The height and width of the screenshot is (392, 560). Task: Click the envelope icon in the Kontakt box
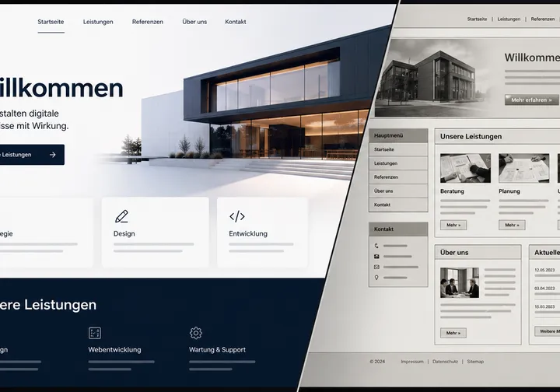[x=376, y=267]
